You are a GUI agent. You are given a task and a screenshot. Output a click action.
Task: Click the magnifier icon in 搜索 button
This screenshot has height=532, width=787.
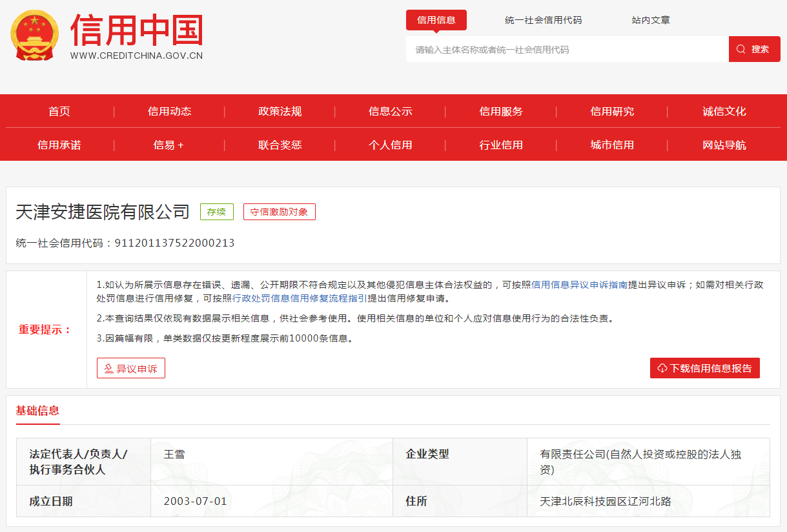(x=741, y=49)
